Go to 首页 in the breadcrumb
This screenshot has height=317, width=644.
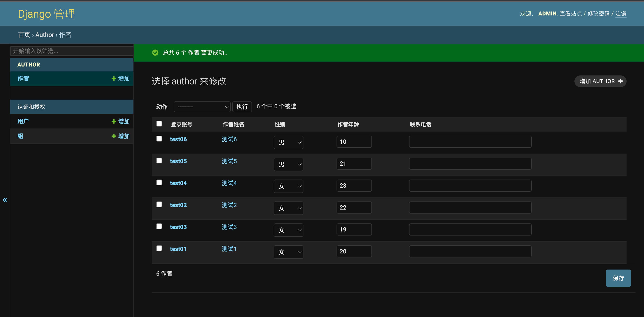[24, 35]
